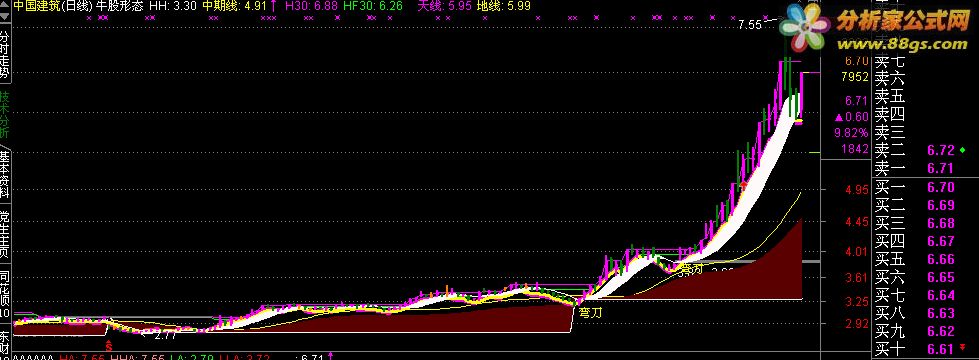Click the 买十 price 6.61
Screen dimensions: 979x360
click(x=940, y=349)
